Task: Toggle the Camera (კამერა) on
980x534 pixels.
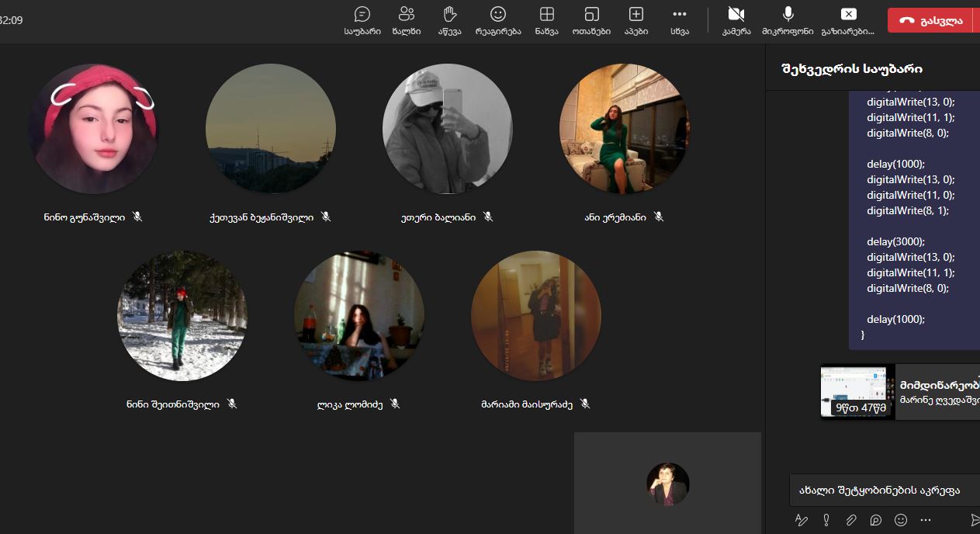Action: tap(736, 20)
